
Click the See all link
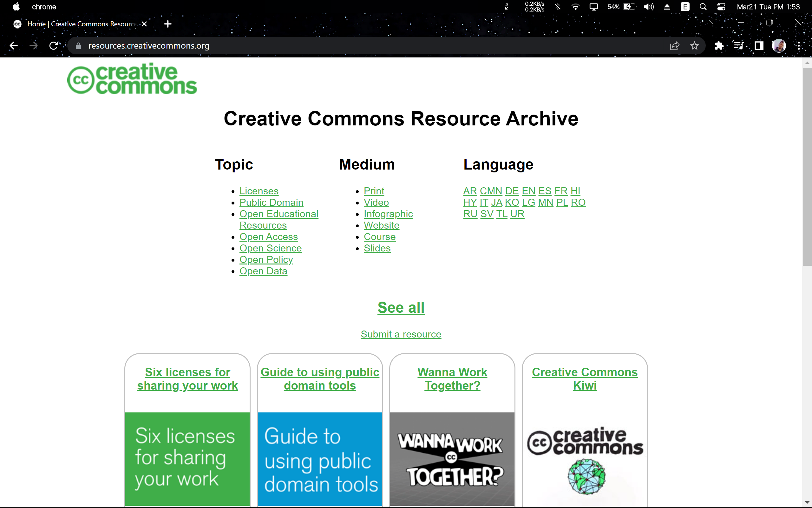pos(401,307)
